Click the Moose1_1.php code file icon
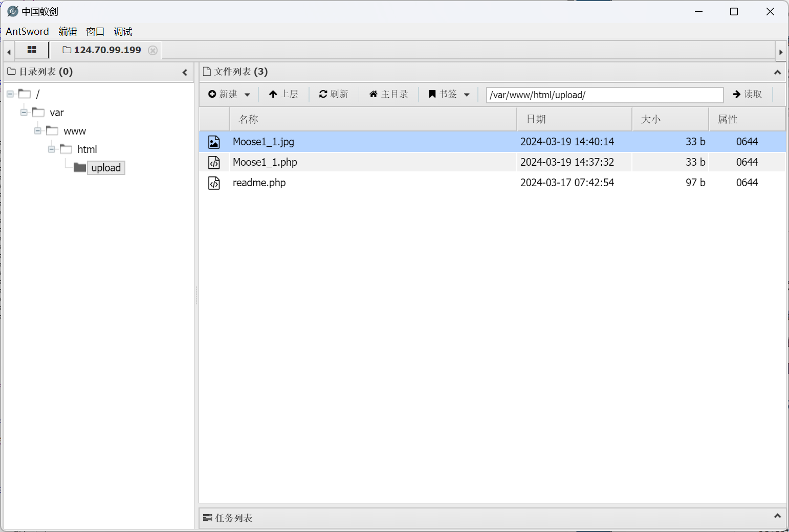 (x=214, y=163)
